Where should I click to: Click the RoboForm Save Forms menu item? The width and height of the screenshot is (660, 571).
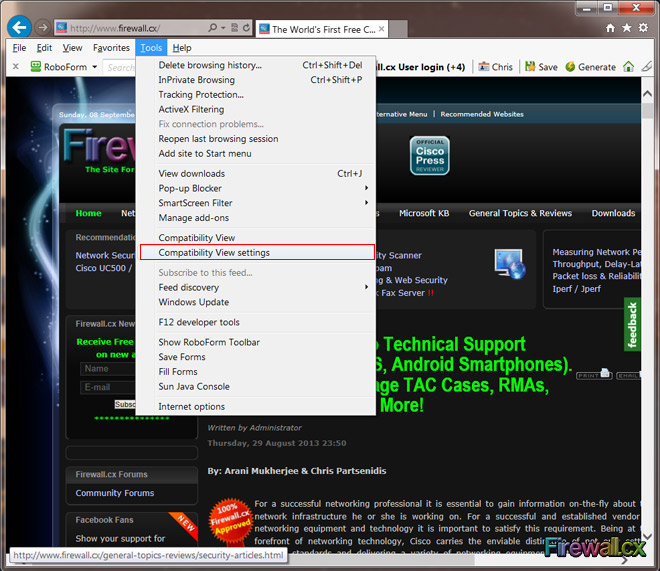tap(257, 357)
